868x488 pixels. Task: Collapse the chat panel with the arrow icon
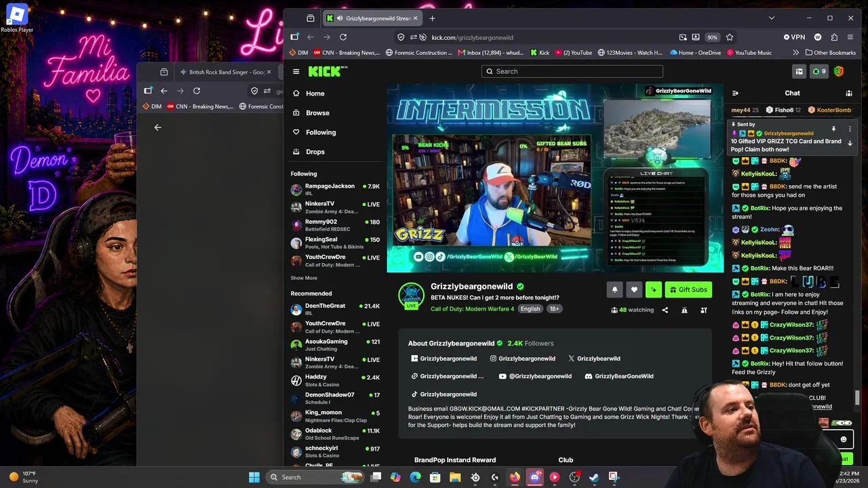[735, 93]
